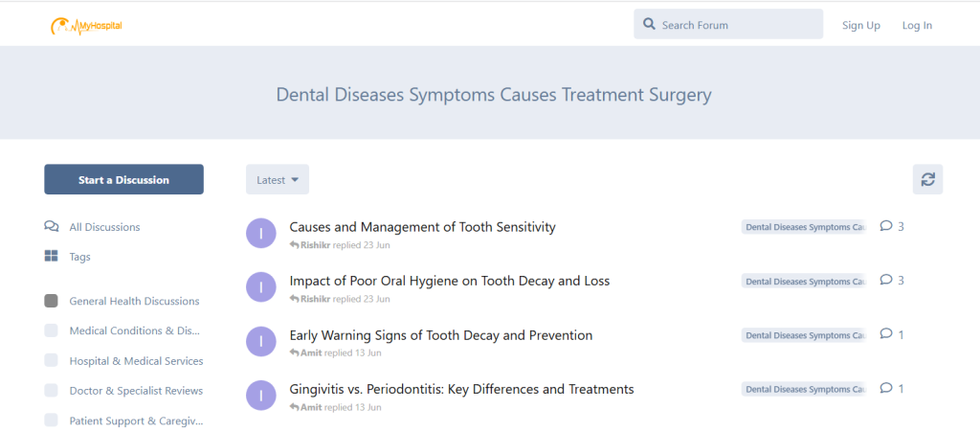This screenshot has width=980, height=432.
Task: Click the search magnifier icon
Action: coord(650,25)
